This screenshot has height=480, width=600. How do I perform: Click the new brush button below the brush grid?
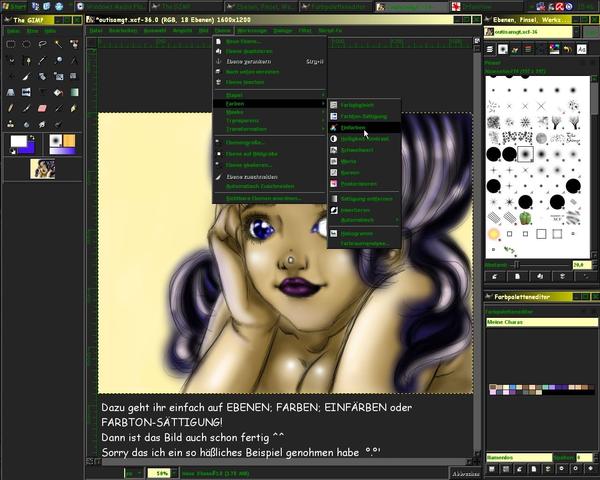[517, 276]
